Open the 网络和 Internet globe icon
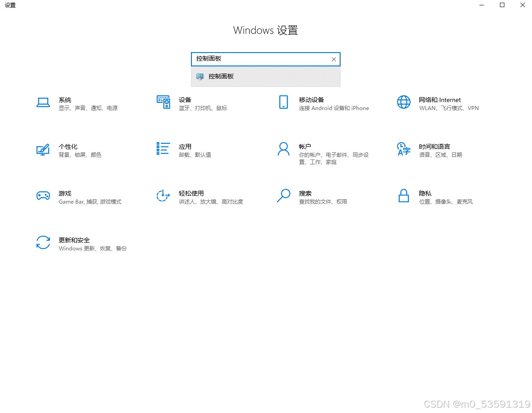 click(403, 102)
